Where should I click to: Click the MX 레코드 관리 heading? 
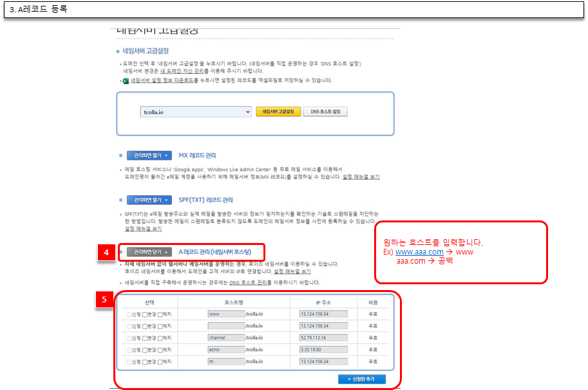tap(197, 155)
